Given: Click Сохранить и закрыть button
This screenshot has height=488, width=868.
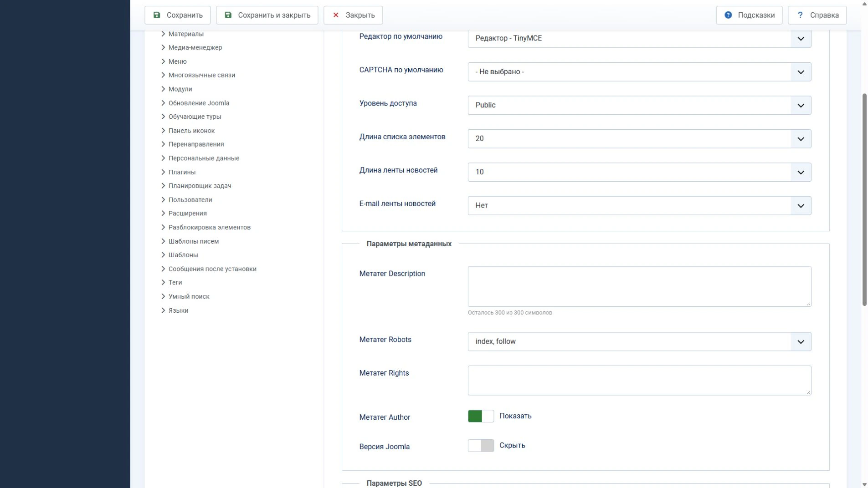Looking at the screenshot, I should 267,15.
